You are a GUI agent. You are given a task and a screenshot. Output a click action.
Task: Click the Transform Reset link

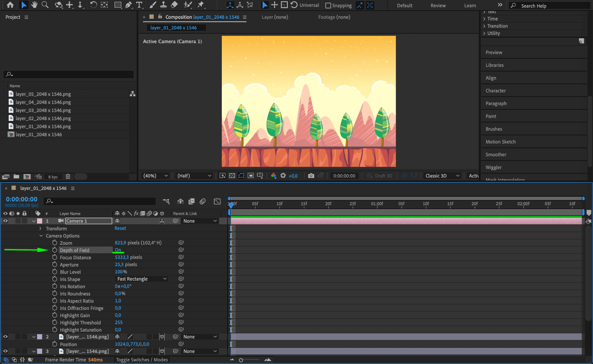120,228
